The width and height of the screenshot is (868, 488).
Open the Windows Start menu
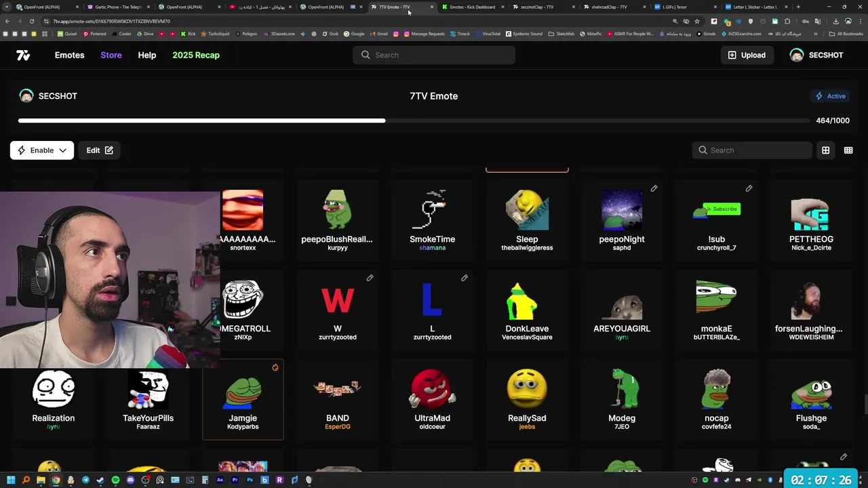click(11, 480)
